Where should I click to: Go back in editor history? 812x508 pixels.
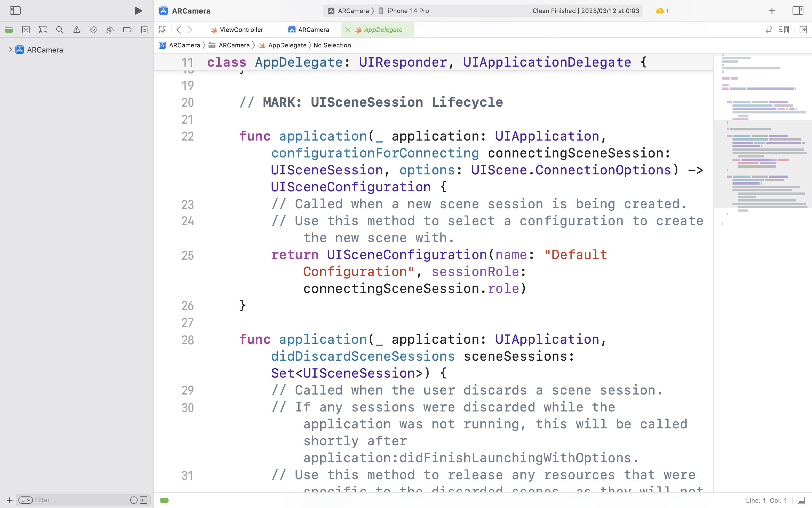click(x=179, y=30)
